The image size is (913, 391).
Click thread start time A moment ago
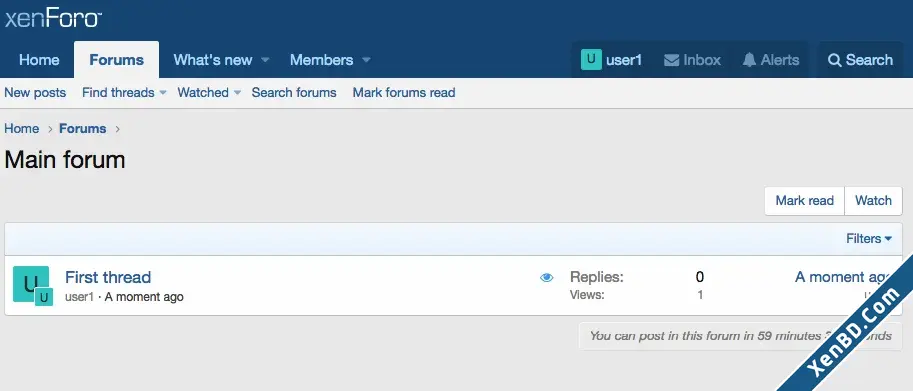tap(144, 297)
